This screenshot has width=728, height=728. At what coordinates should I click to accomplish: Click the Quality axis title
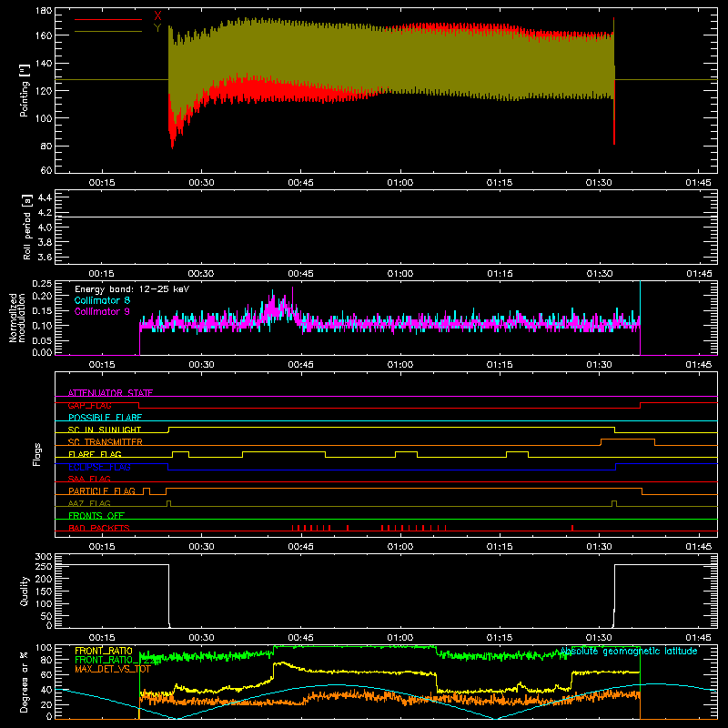point(25,591)
